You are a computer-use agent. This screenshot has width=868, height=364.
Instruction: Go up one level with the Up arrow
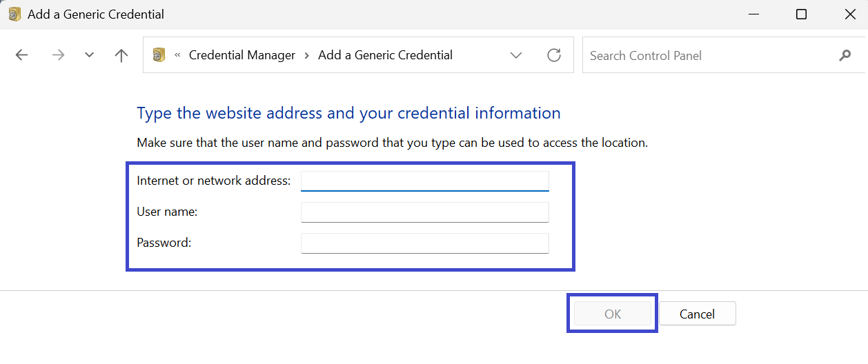[x=121, y=56]
